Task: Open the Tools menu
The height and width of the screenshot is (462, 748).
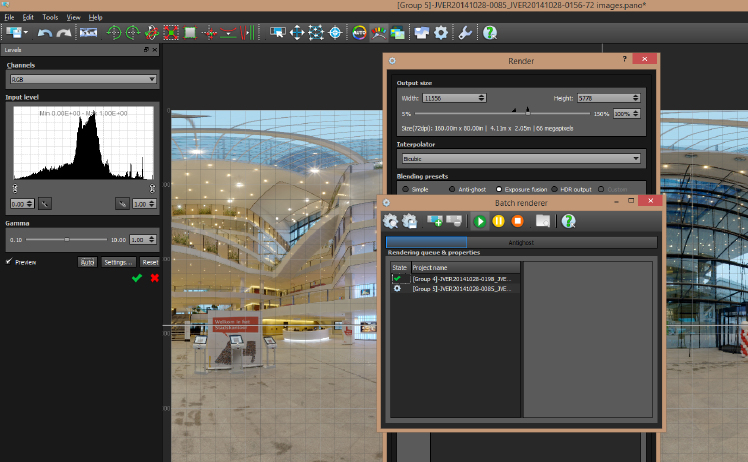Action: pos(50,17)
